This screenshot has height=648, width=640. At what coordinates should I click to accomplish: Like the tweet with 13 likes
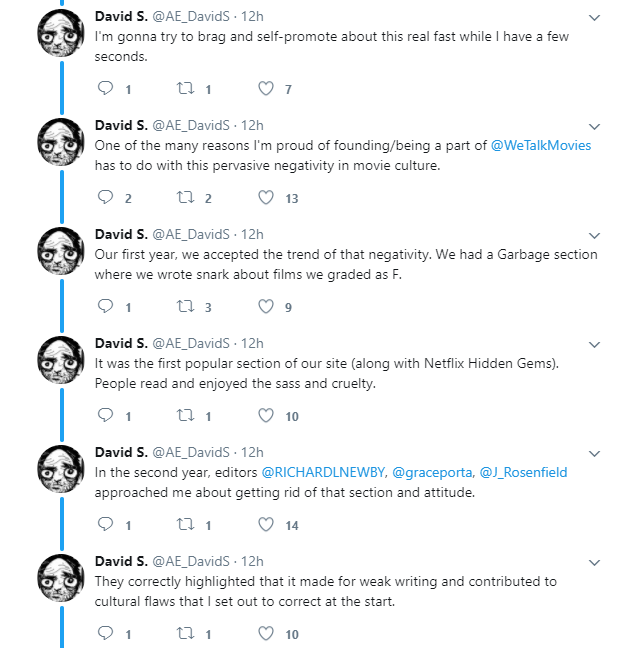pyautogui.click(x=266, y=197)
